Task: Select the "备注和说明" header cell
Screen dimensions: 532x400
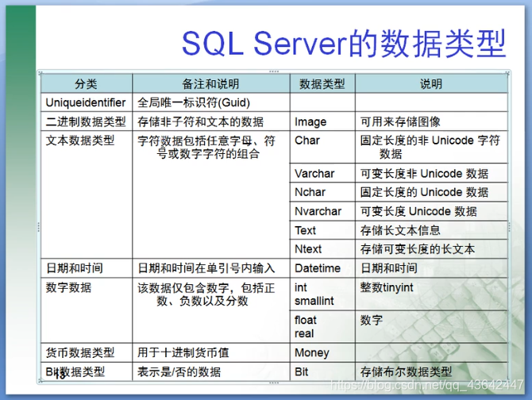Action: 211,83
